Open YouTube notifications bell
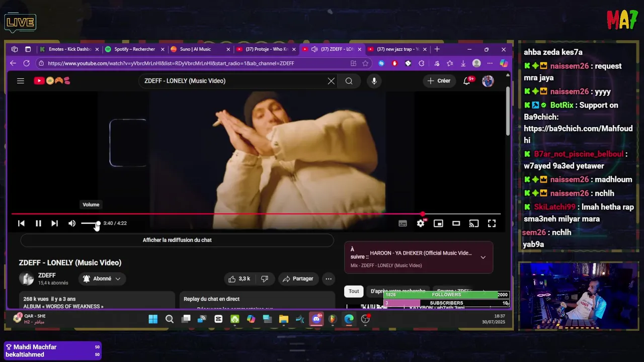Viewport: 644px width, 362px height. click(x=467, y=81)
